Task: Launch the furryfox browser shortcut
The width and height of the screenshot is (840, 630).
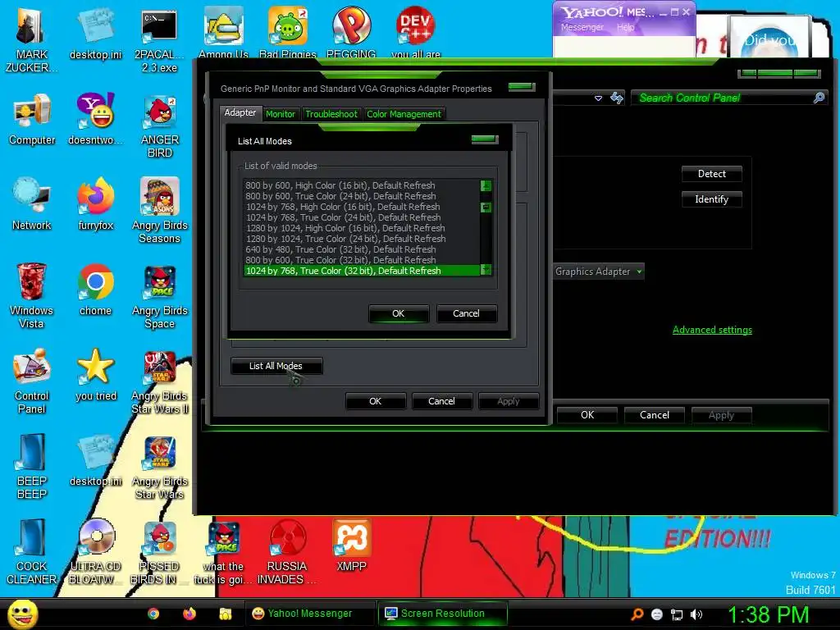Action: (x=95, y=204)
